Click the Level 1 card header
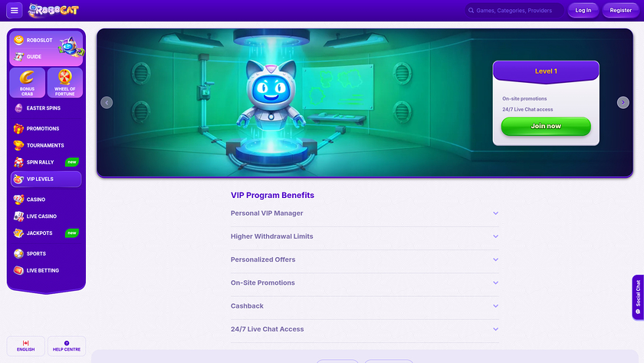 [x=546, y=71]
